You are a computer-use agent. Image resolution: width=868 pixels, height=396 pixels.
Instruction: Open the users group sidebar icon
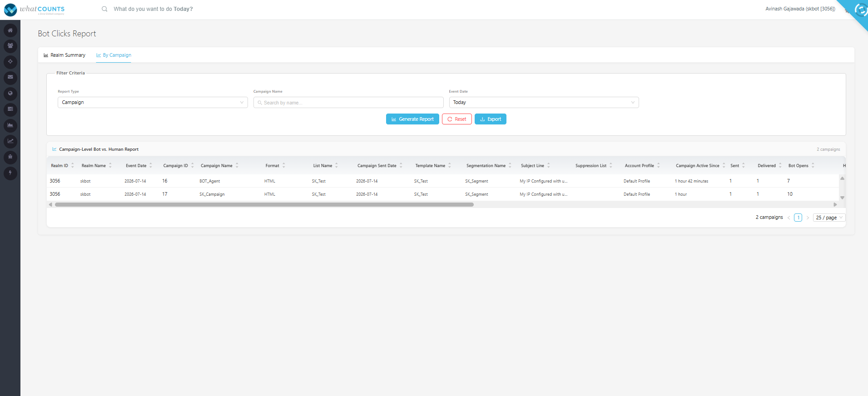coord(10,46)
